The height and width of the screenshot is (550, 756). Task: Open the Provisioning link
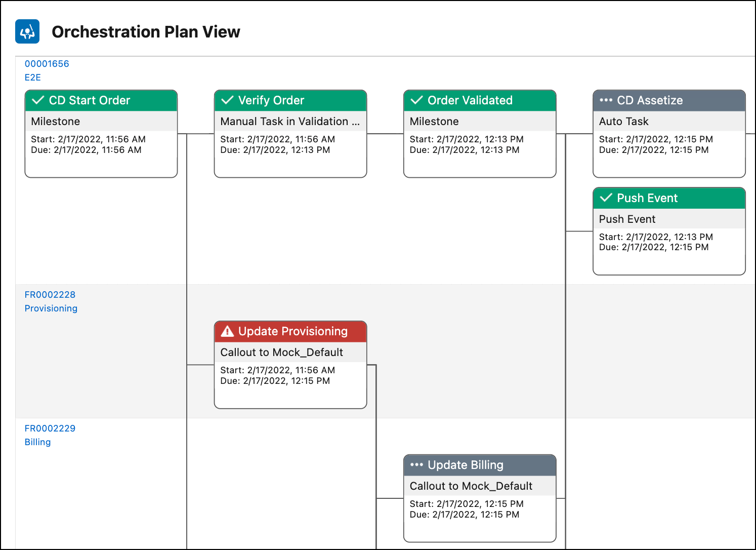tap(51, 308)
